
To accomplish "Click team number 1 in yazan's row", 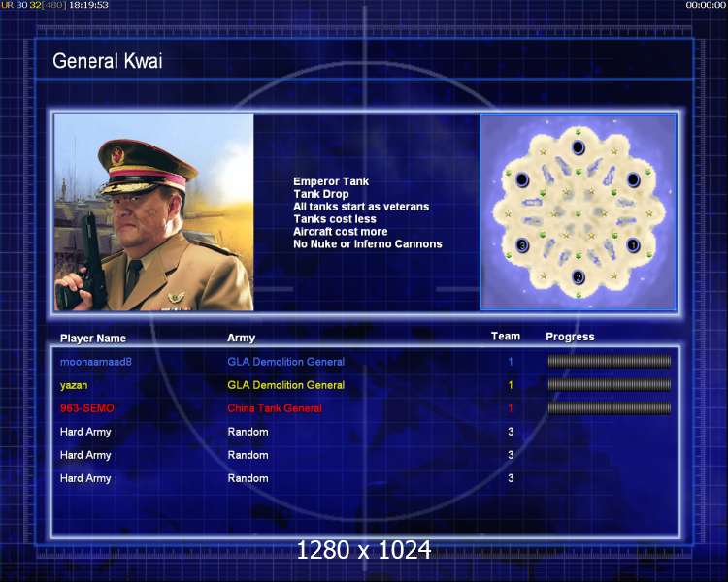I will [x=511, y=385].
